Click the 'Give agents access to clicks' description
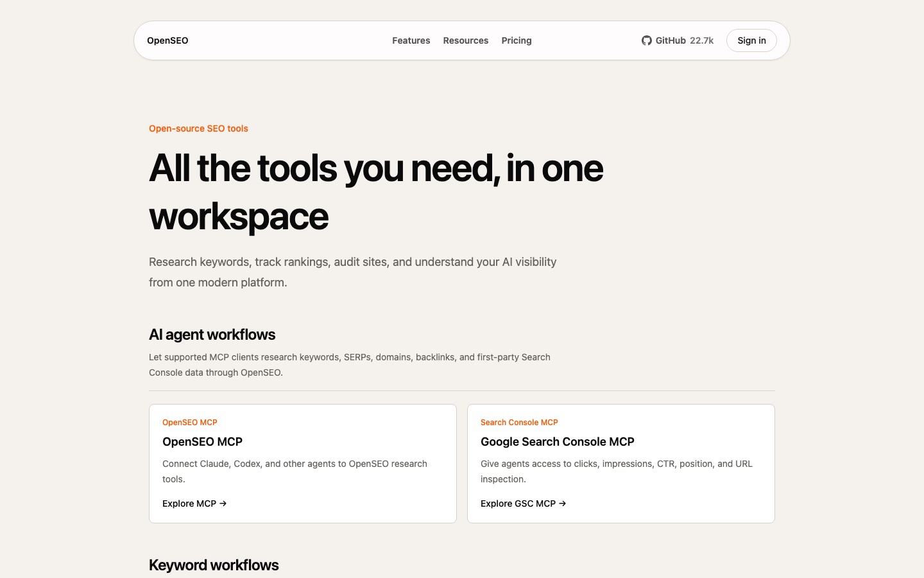 pos(617,471)
